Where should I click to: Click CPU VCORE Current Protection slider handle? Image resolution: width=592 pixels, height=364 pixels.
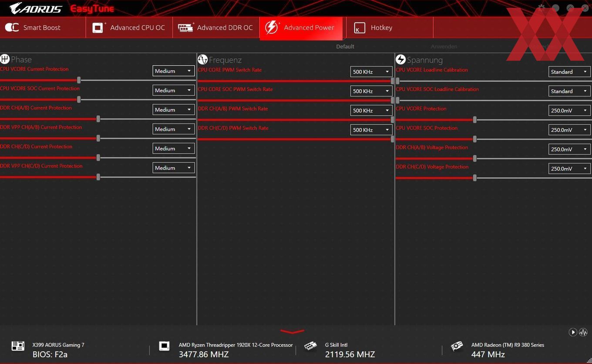tap(79, 80)
